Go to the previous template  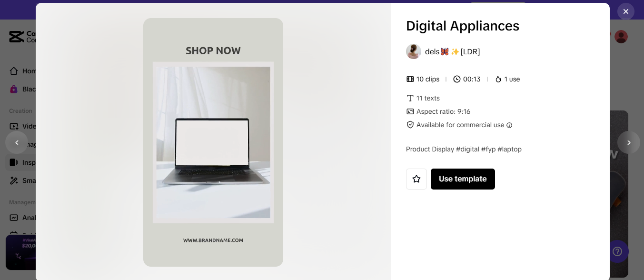17,142
